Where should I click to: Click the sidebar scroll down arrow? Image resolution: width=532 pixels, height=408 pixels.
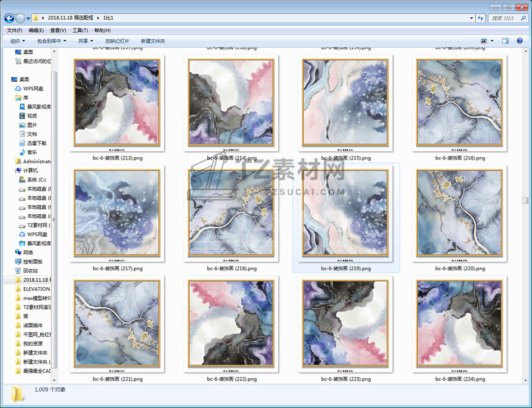pyautogui.click(x=54, y=380)
